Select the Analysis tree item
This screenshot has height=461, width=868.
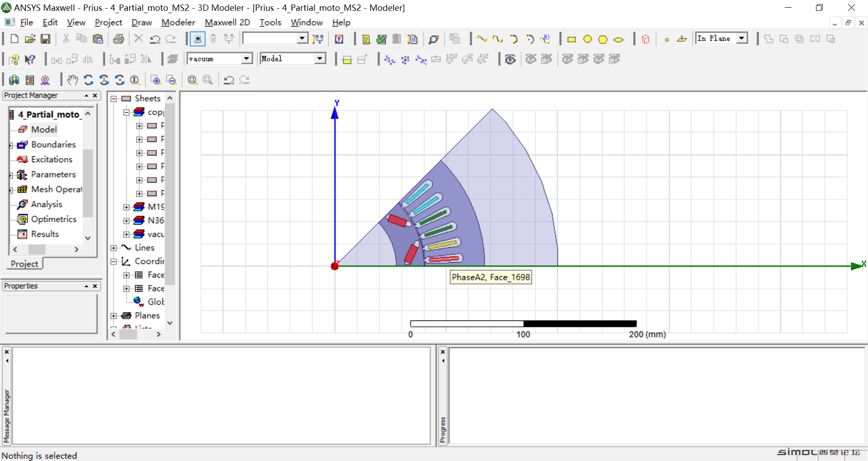pos(47,204)
